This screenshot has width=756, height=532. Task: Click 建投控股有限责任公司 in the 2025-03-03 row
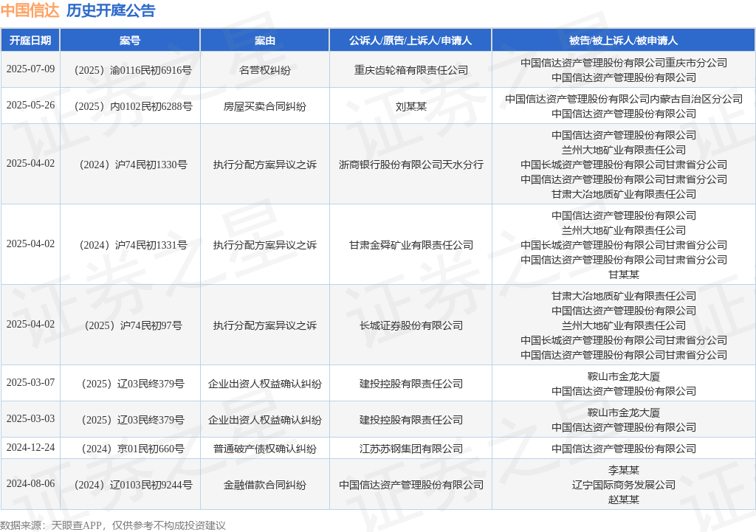(x=410, y=420)
